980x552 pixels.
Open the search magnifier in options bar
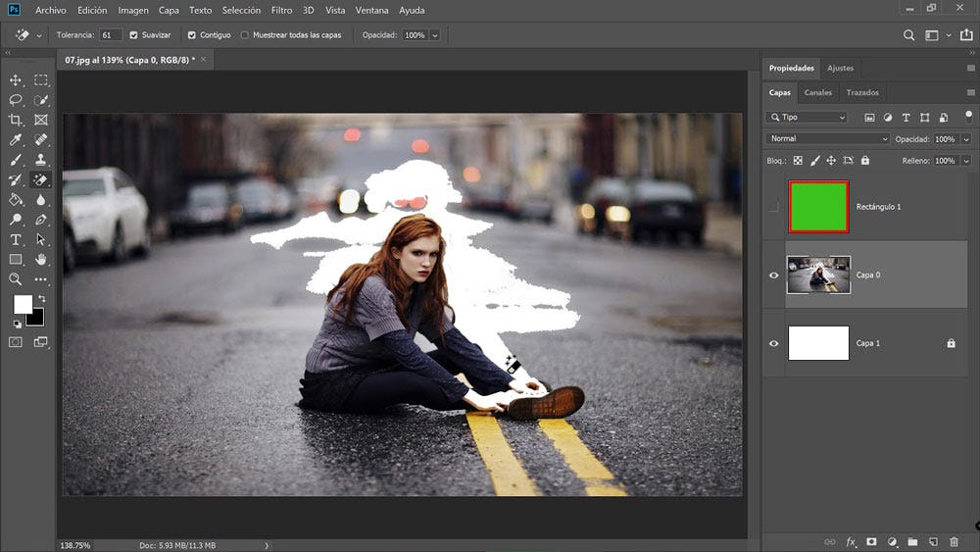click(908, 35)
